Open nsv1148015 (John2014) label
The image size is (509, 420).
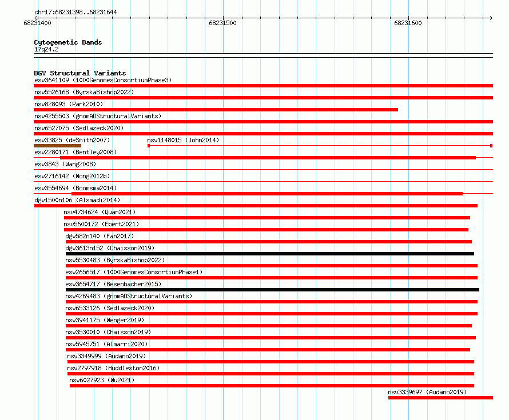[x=183, y=140]
